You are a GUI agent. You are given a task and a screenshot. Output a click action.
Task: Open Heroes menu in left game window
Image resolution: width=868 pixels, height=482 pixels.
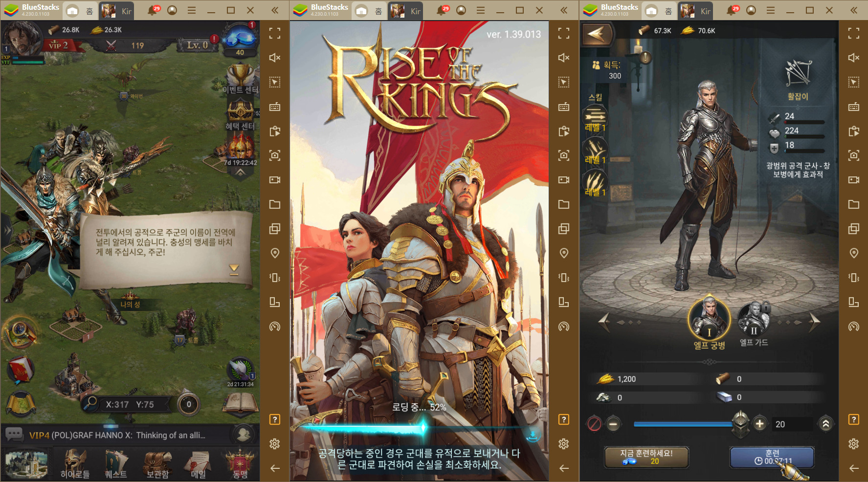(75, 463)
